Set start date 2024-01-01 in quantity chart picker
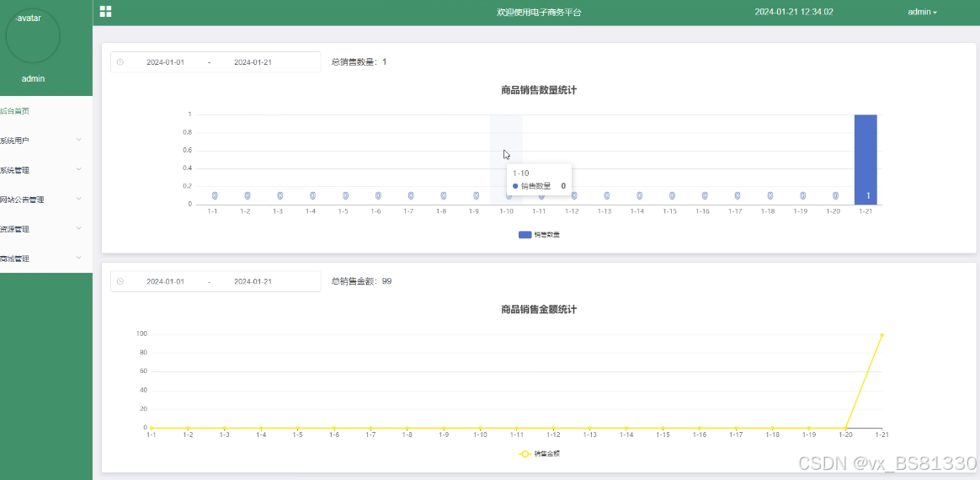The width and height of the screenshot is (980, 480). pyautogui.click(x=166, y=61)
